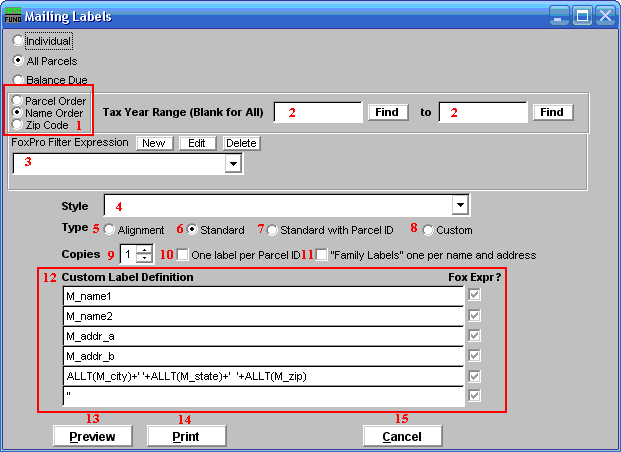Open the FoxPro Filter Expression dropdown
The height and width of the screenshot is (452, 621).
point(234,164)
